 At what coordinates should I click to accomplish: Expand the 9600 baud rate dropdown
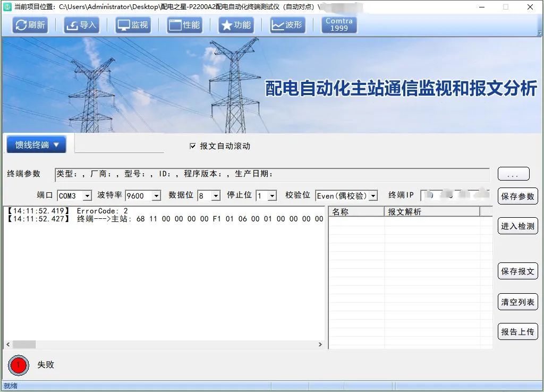pyautogui.click(x=142, y=196)
